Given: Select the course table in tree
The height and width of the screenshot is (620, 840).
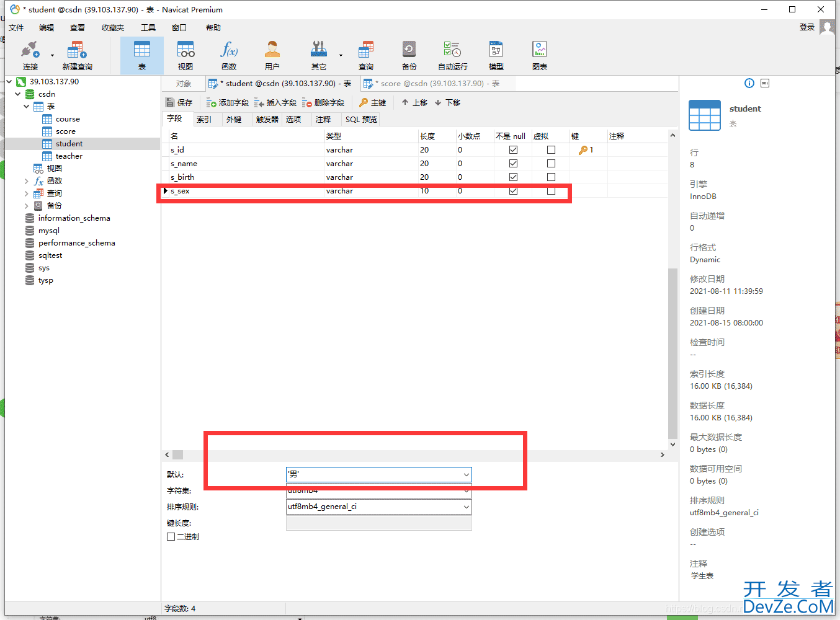Looking at the screenshot, I should point(68,119).
